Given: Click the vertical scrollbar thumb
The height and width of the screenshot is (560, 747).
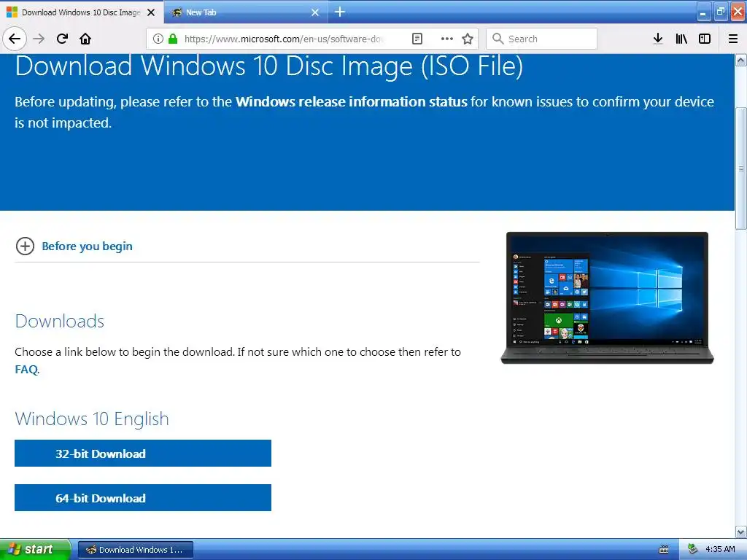Looking at the screenshot, I should [x=741, y=168].
